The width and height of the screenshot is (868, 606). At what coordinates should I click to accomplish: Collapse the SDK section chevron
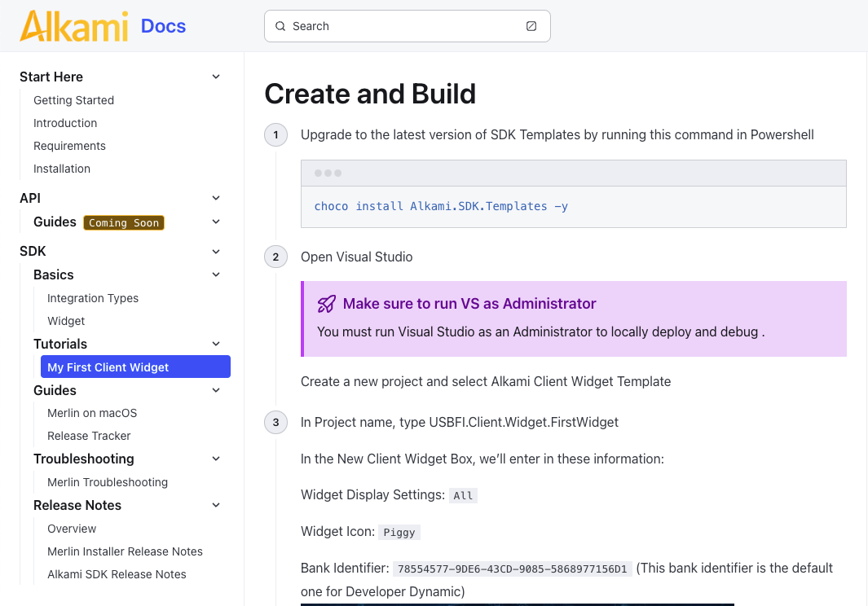coord(216,252)
